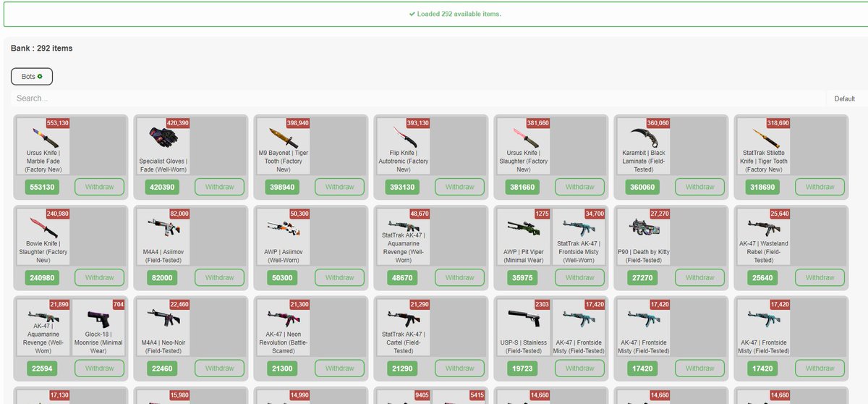The image size is (868, 404).
Task: Choose the Flip Knife Autotronic thumbnail
Action: (404, 146)
